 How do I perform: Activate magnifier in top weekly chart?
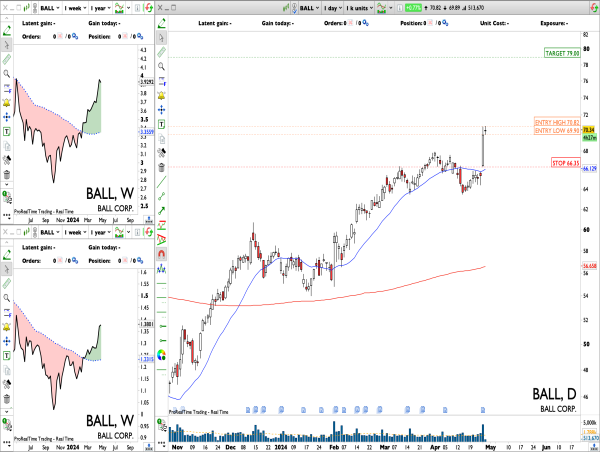click(x=7, y=74)
